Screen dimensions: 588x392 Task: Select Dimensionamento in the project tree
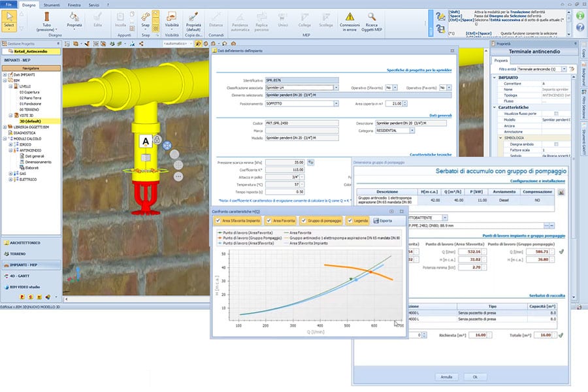[x=39, y=162]
